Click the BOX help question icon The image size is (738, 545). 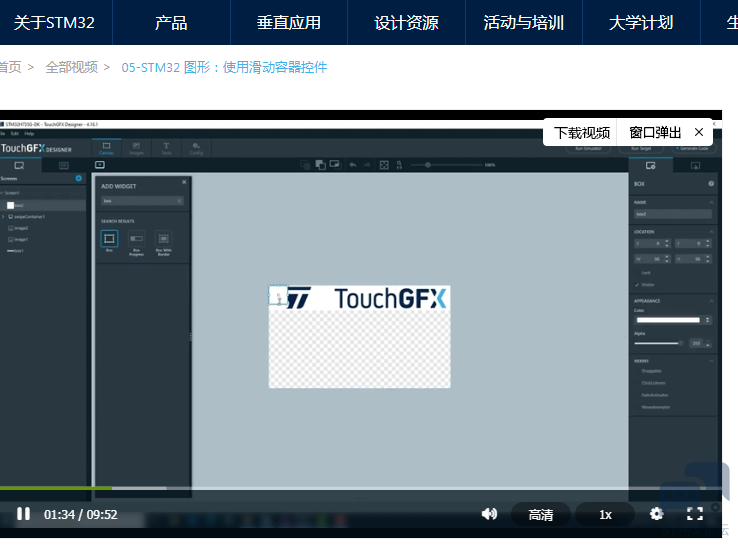pyautogui.click(x=711, y=184)
